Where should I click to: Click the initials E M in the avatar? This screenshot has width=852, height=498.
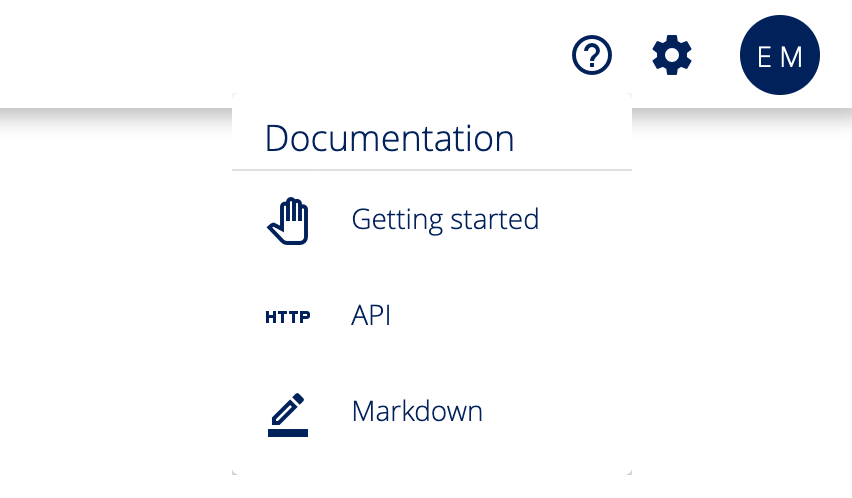coord(780,57)
